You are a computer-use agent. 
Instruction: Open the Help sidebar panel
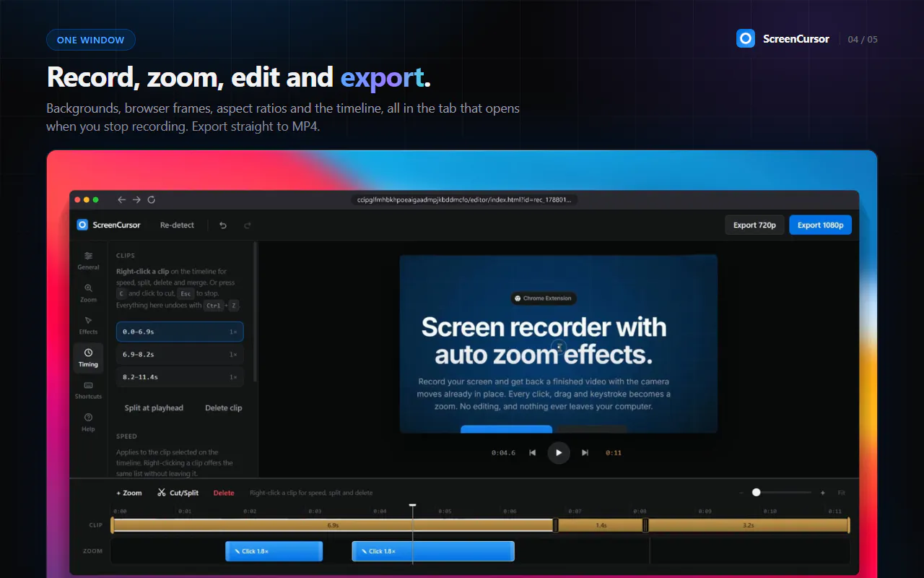coord(88,423)
